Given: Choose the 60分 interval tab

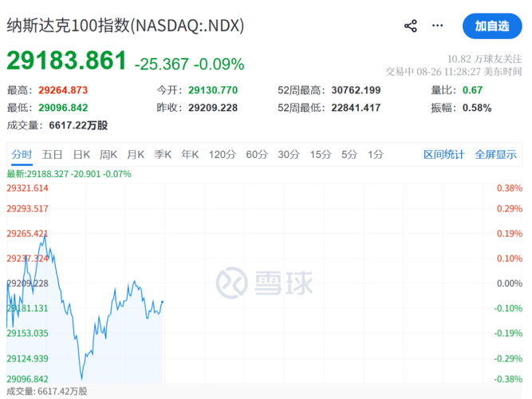Looking at the screenshot, I should tap(257, 155).
